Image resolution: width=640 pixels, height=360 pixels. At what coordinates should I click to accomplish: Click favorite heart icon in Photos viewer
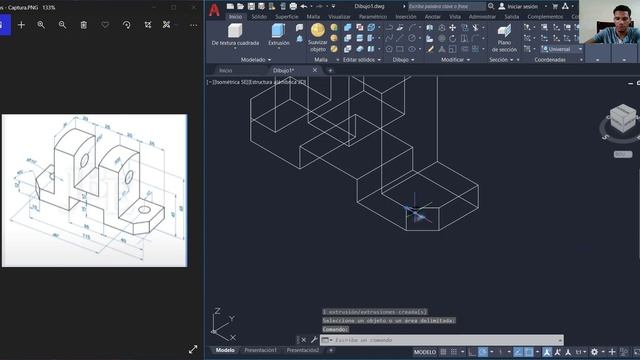click(105, 25)
